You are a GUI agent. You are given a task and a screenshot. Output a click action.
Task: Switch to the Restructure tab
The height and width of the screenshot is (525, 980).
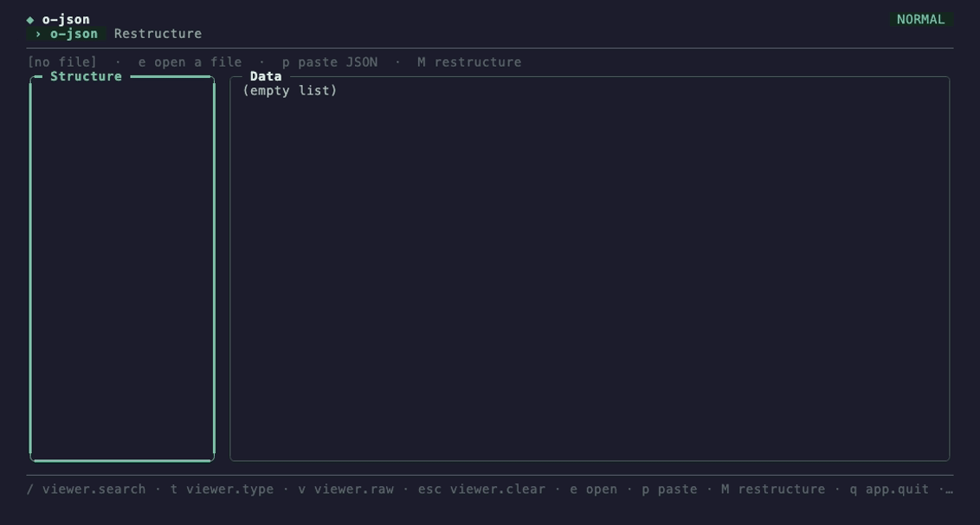158,34
